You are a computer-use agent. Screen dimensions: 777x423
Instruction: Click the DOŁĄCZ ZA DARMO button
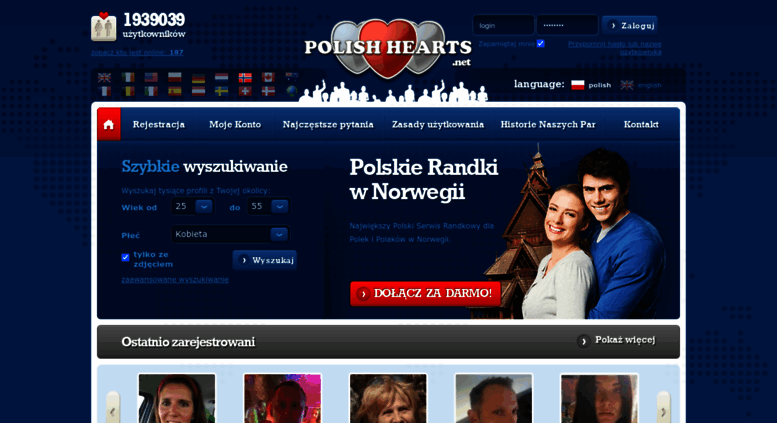pyautogui.click(x=426, y=293)
